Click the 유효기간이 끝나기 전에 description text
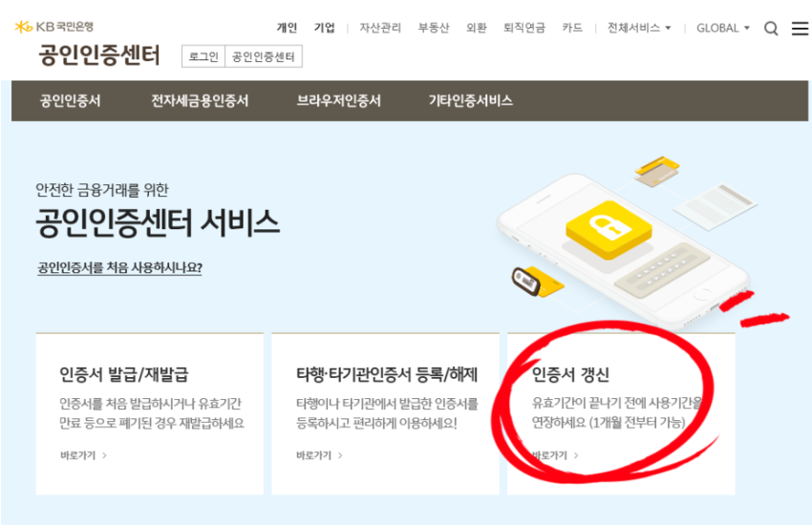 [617, 412]
